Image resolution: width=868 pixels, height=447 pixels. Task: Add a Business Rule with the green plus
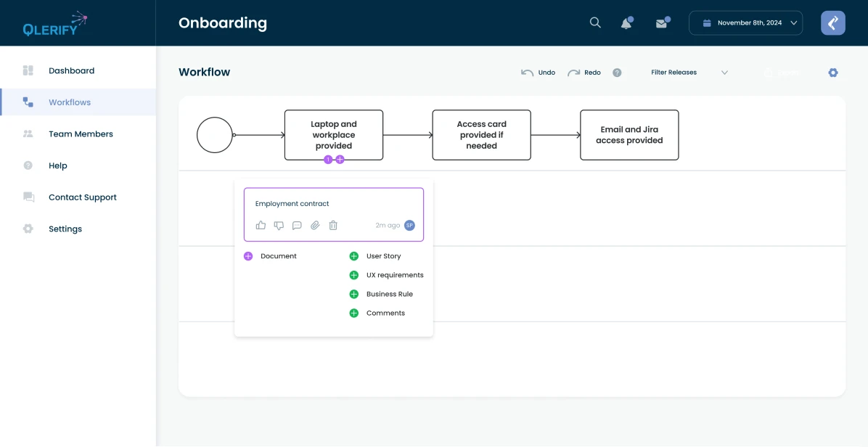tap(354, 294)
